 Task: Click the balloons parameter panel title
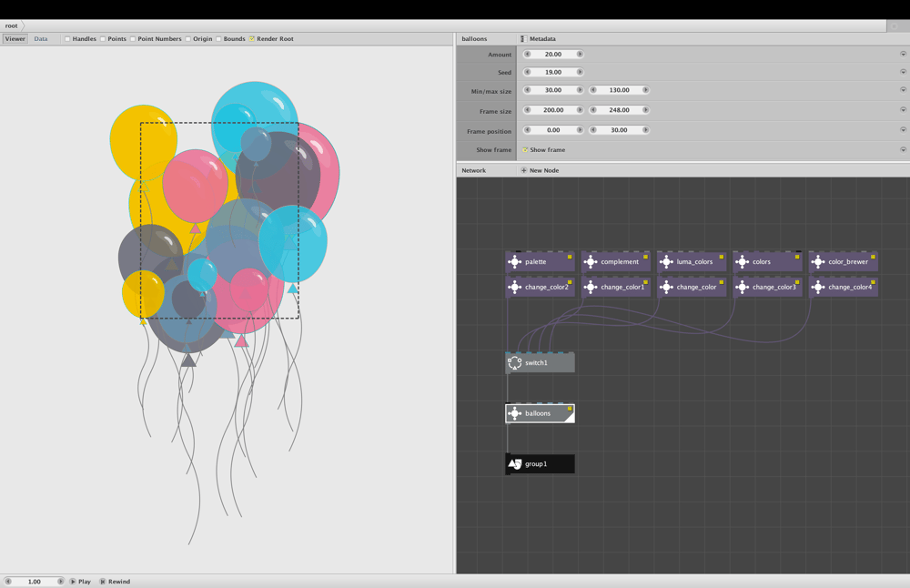[474, 39]
